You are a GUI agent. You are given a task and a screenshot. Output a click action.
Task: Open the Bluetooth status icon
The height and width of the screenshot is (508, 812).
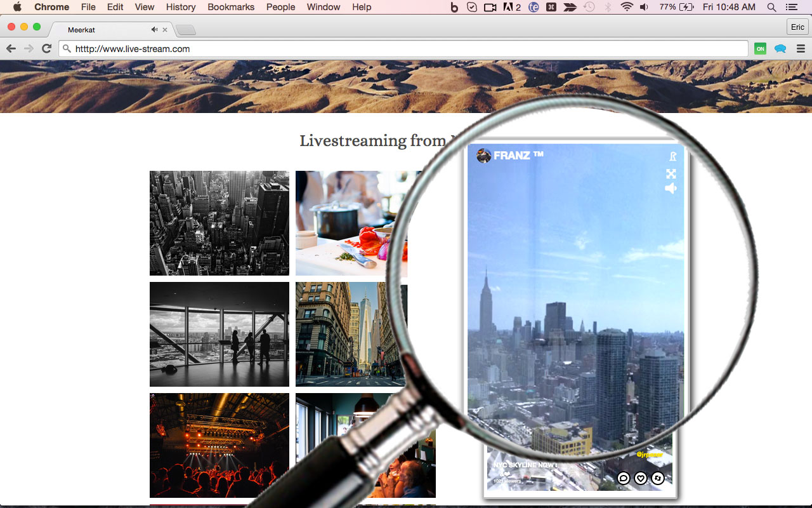[x=608, y=7]
